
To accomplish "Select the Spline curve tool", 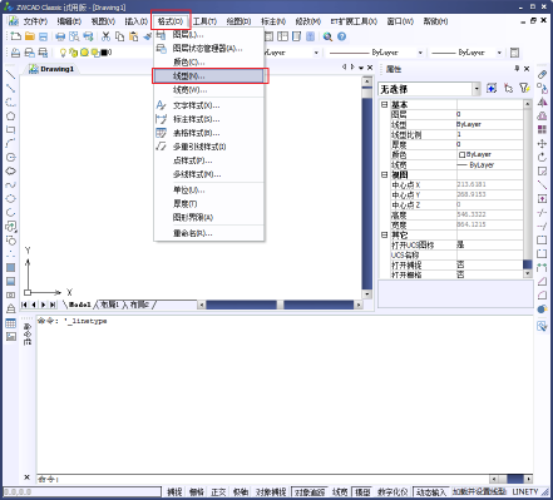I will [11, 185].
